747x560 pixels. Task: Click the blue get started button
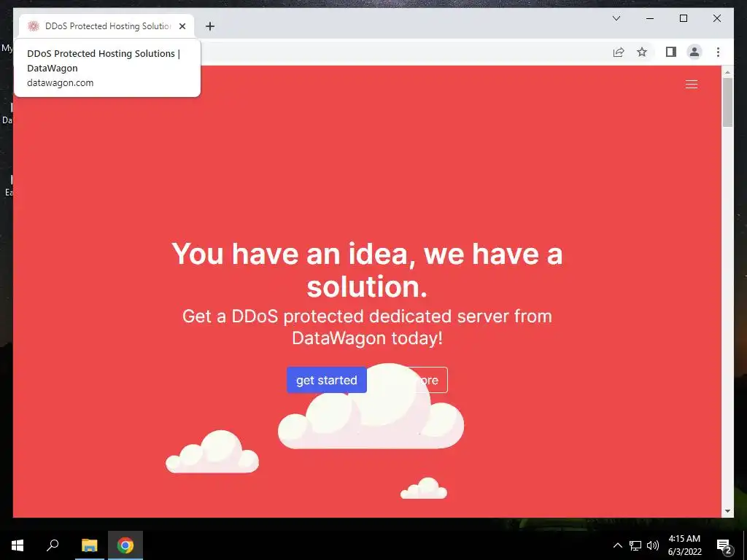(327, 380)
